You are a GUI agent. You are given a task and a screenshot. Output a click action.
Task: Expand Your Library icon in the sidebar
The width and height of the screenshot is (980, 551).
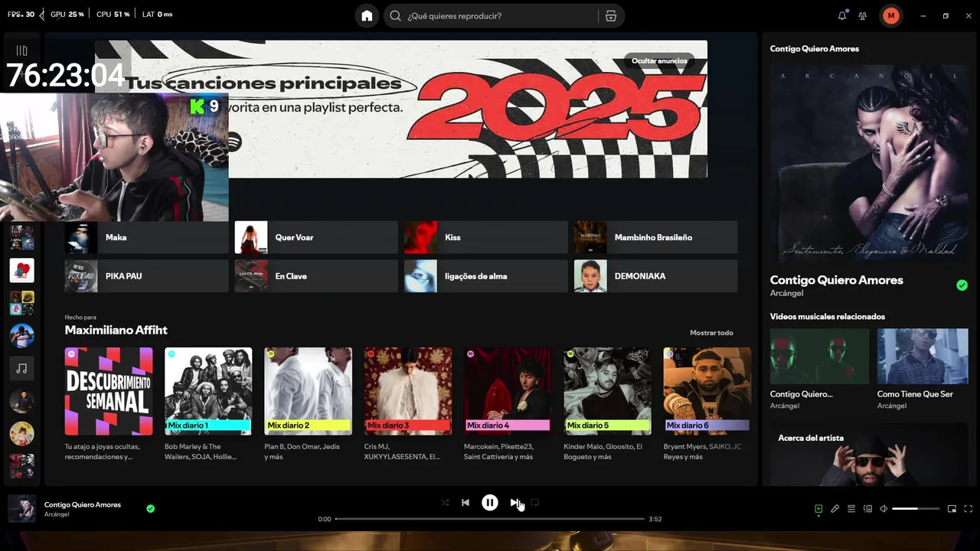[x=21, y=51]
